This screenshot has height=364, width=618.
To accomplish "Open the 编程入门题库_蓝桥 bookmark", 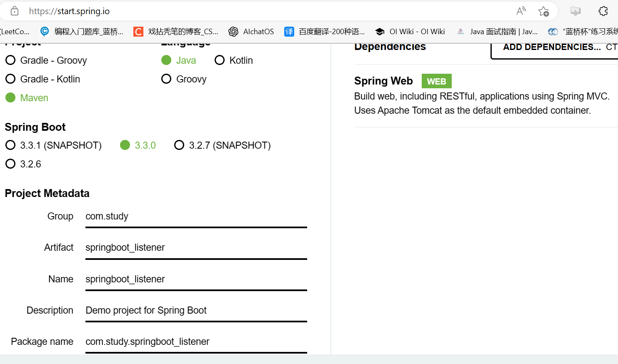I will 82,32.
